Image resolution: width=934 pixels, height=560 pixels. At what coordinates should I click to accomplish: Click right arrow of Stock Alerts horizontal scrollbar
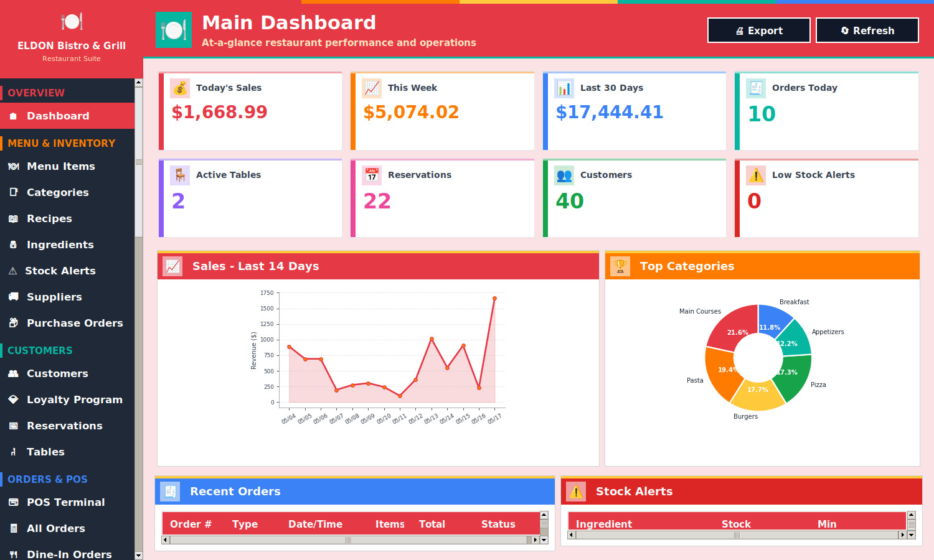click(x=902, y=535)
